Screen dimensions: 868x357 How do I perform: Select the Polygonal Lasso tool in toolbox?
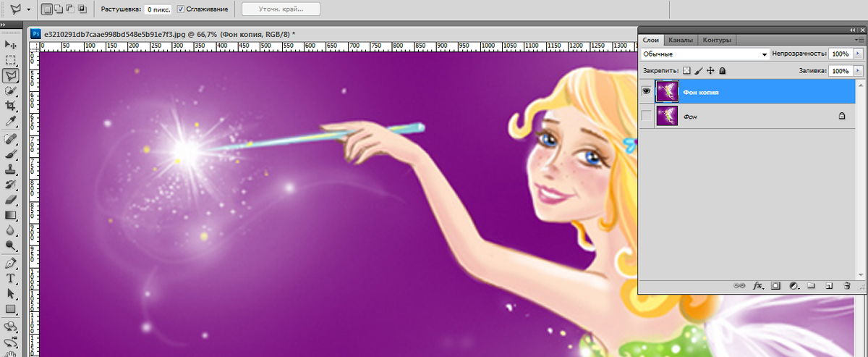point(10,75)
